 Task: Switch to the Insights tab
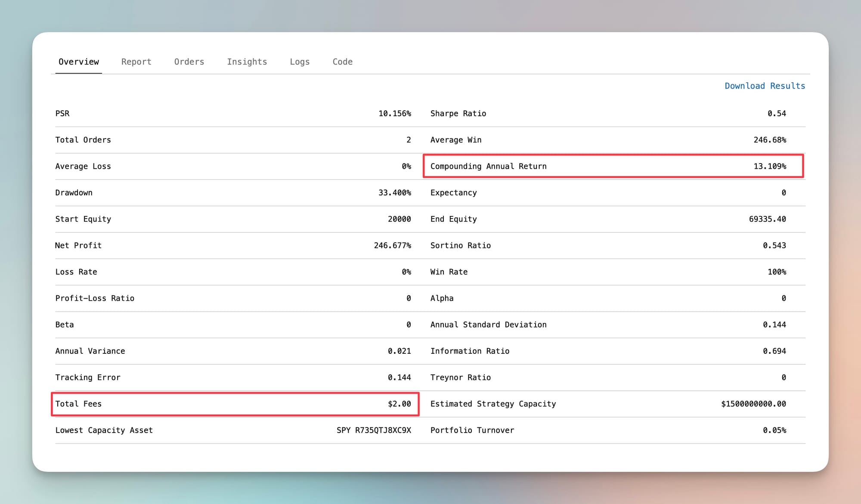pyautogui.click(x=247, y=62)
